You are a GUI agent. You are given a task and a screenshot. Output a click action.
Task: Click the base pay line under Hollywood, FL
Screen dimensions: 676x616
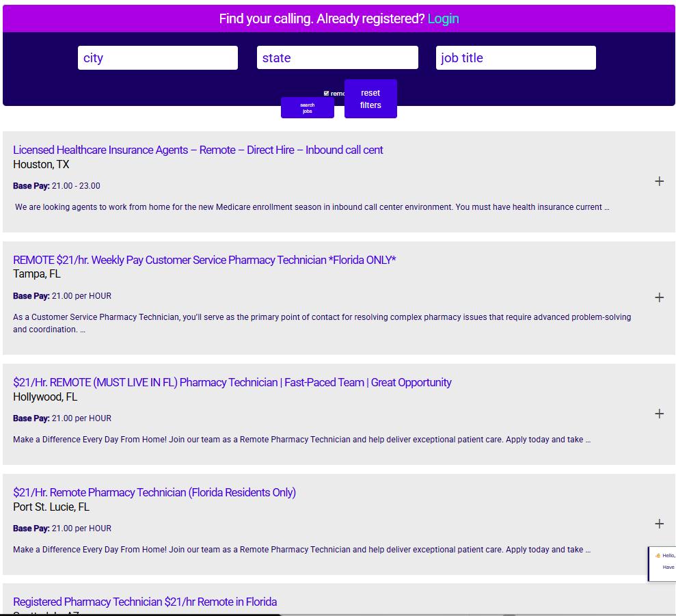[x=62, y=418]
